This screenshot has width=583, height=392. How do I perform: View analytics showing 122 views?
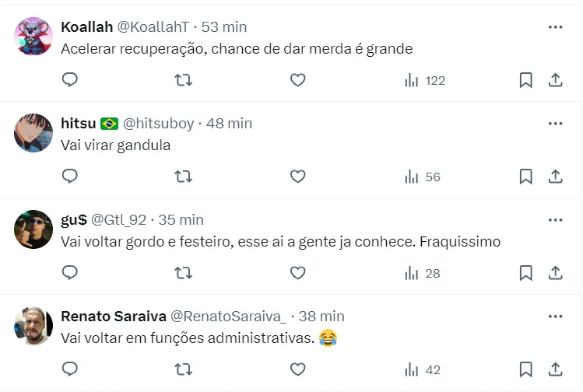tap(425, 80)
